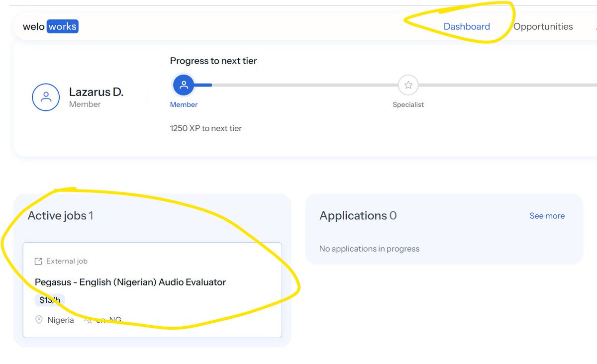Open the Dashboard nav item
This screenshot has width=597, height=364.
click(467, 26)
